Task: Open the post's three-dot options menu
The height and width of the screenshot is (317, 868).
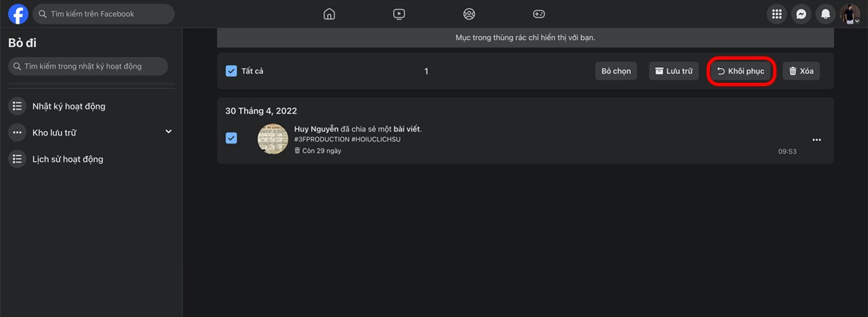Action: (816, 140)
